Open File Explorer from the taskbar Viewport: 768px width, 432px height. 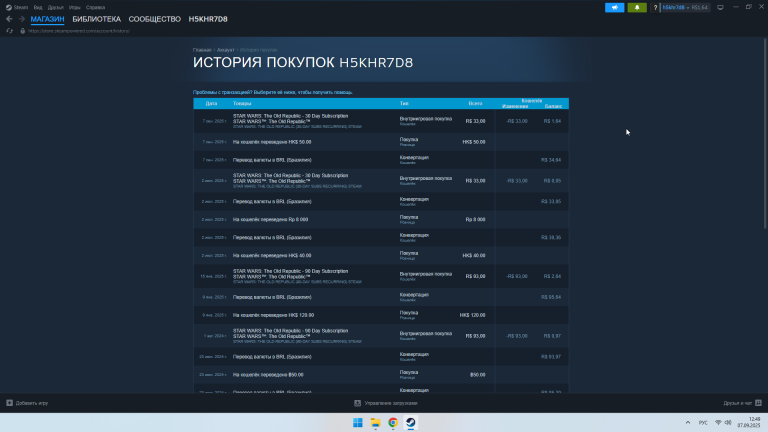click(375, 423)
